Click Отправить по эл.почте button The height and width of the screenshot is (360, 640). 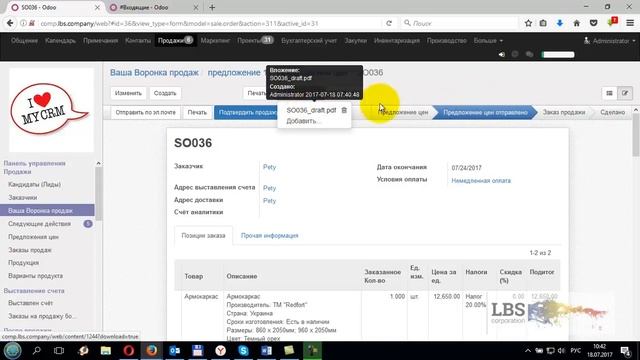pos(145,112)
